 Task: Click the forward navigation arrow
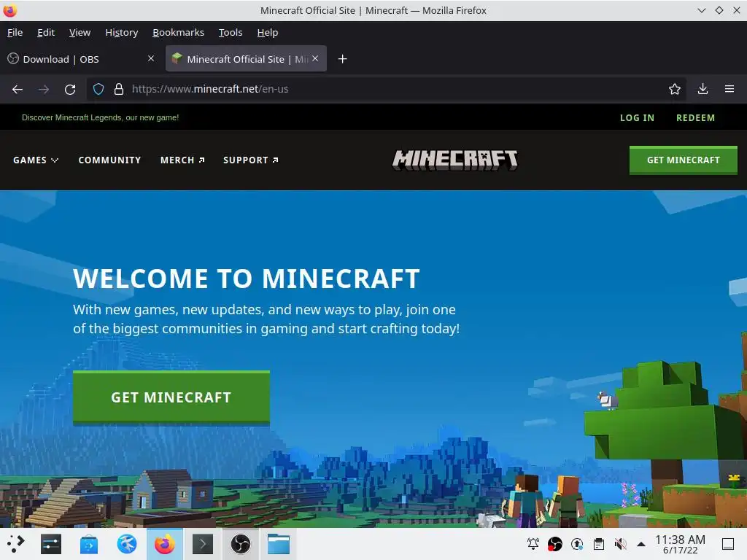click(44, 89)
